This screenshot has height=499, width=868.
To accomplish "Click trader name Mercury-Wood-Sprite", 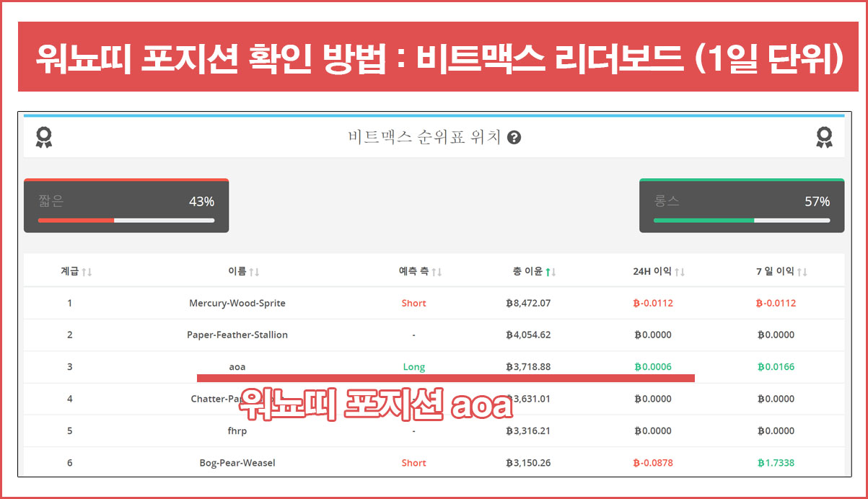I will [x=237, y=303].
